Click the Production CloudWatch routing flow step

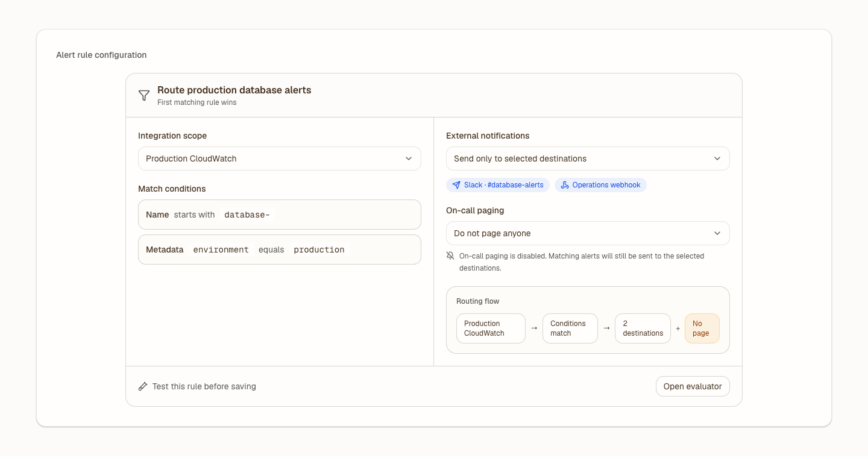[491, 328]
